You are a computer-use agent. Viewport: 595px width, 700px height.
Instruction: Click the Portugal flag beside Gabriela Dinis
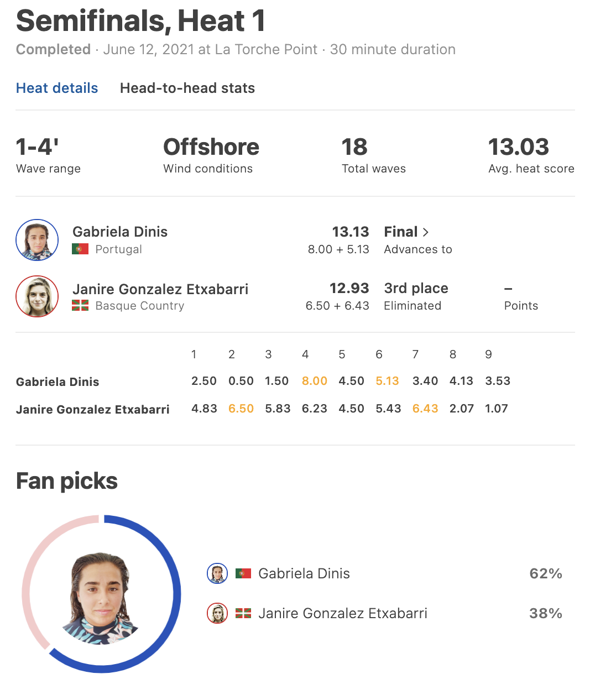pyautogui.click(x=80, y=249)
